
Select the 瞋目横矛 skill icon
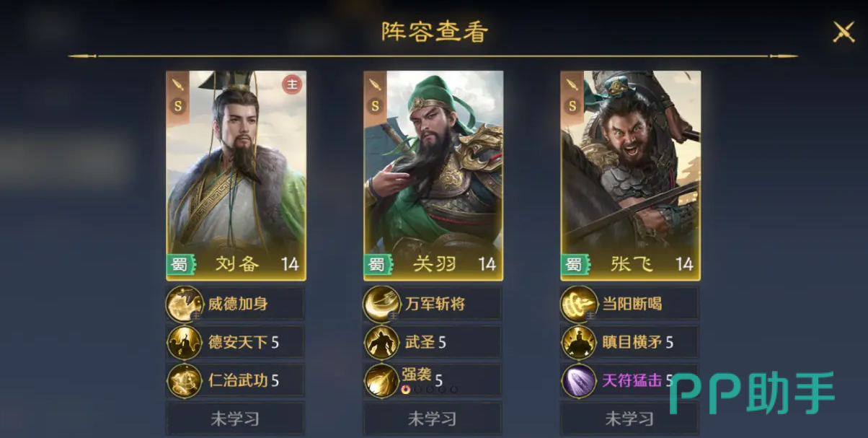coord(579,342)
